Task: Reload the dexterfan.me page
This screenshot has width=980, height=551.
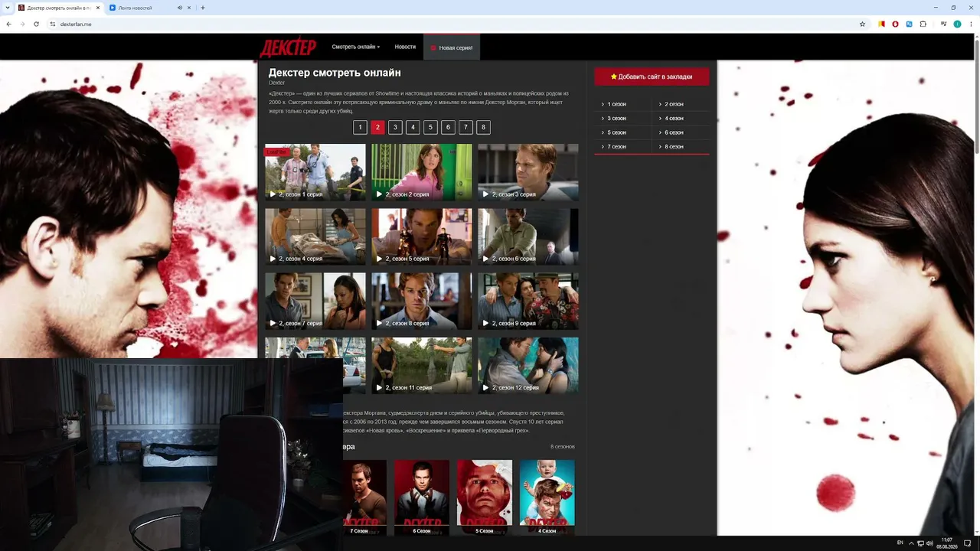Action: [x=36, y=24]
